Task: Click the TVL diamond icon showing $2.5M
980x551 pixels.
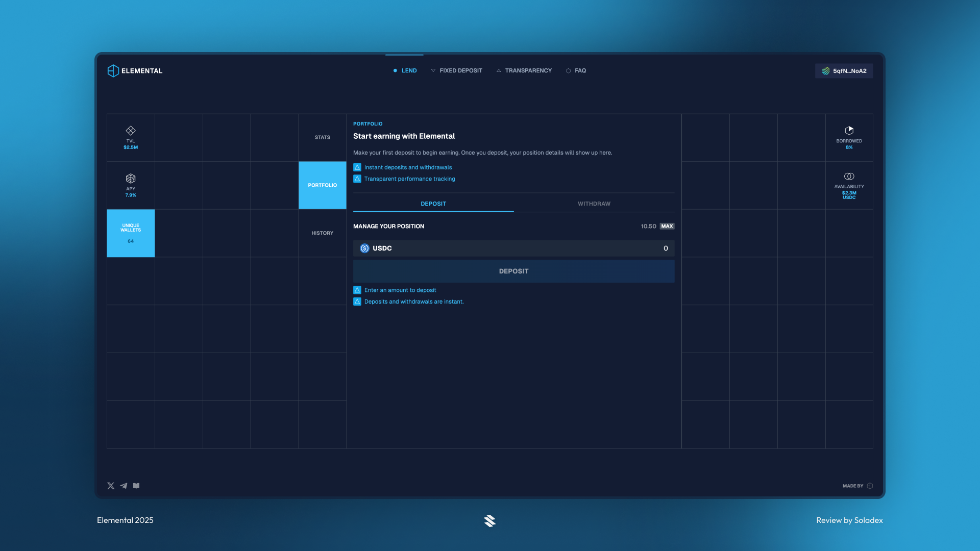Action: coord(130,132)
